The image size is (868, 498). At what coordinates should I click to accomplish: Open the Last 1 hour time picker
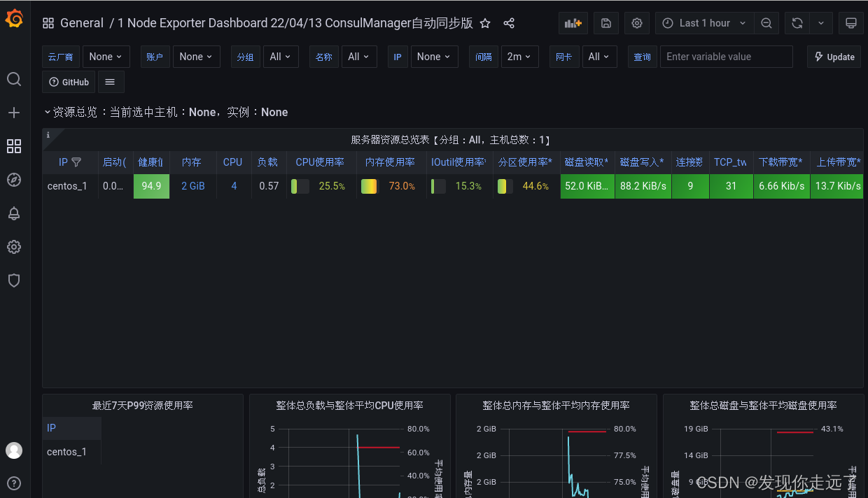[705, 23]
